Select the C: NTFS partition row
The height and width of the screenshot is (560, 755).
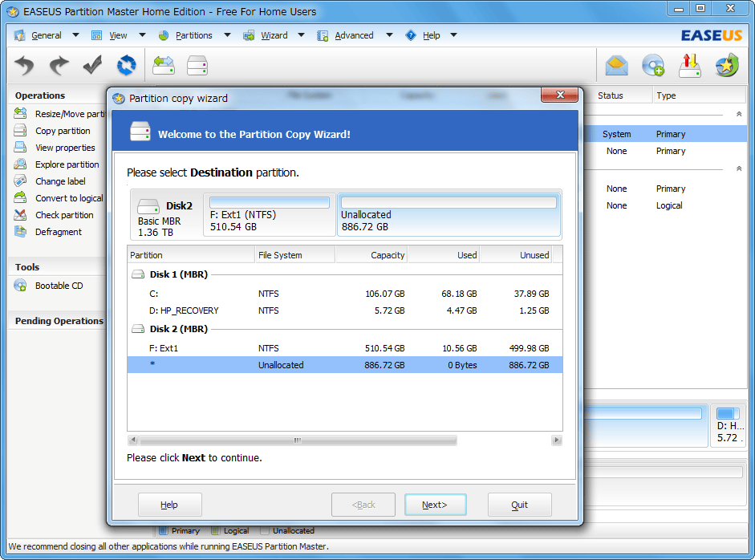(345, 294)
